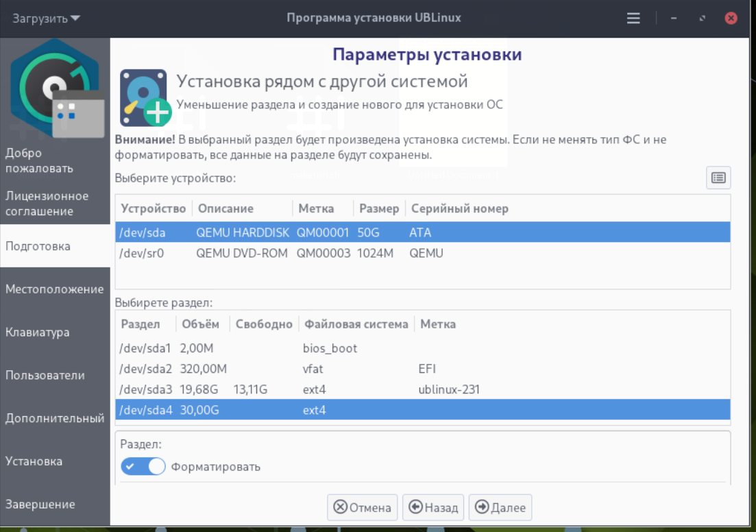
Task: Open the Загрузить dropdown menu
Action: (46, 19)
